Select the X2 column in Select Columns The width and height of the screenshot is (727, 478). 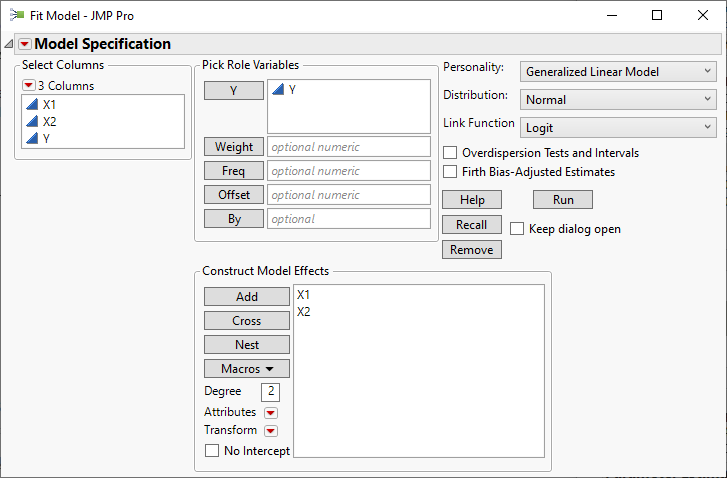coord(50,121)
